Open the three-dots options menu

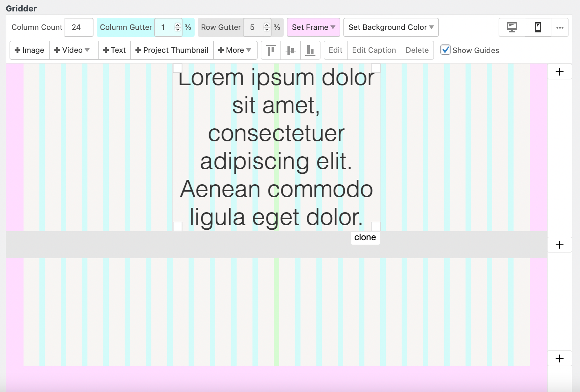pyautogui.click(x=560, y=27)
